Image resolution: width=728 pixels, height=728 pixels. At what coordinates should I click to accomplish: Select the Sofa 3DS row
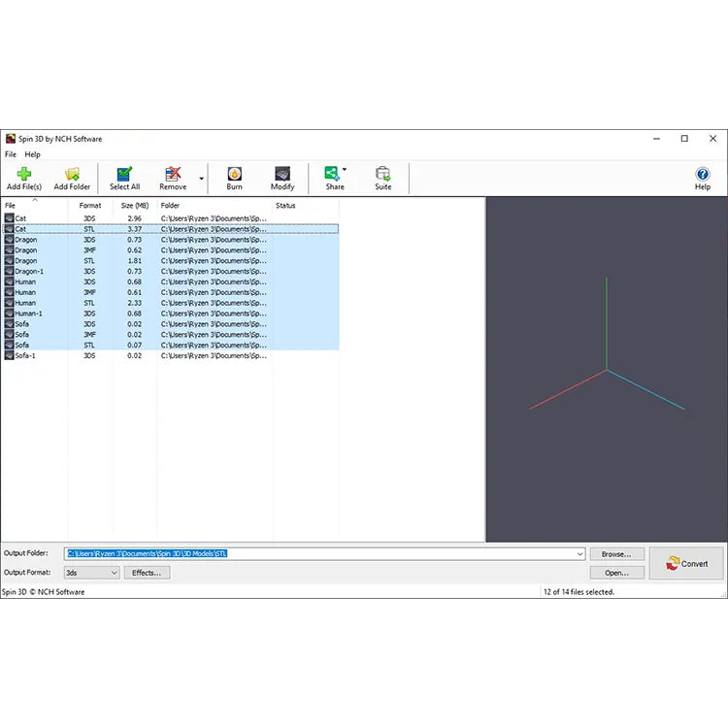(171, 324)
